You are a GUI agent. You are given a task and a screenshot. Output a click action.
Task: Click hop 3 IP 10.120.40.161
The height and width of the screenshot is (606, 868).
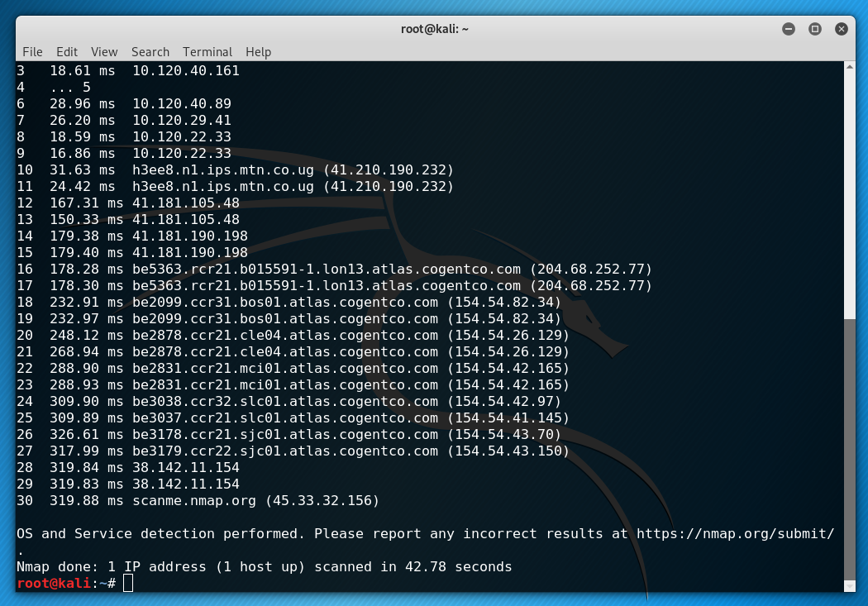(186, 71)
